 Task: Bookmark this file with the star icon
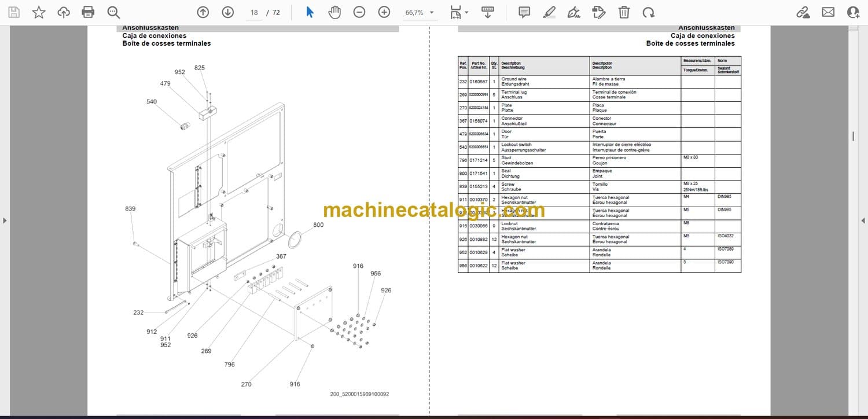point(39,12)
